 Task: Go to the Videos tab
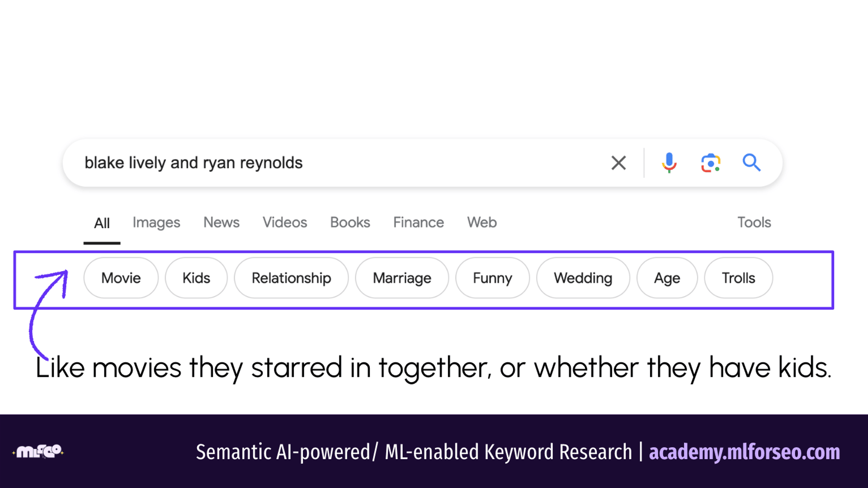285,222
